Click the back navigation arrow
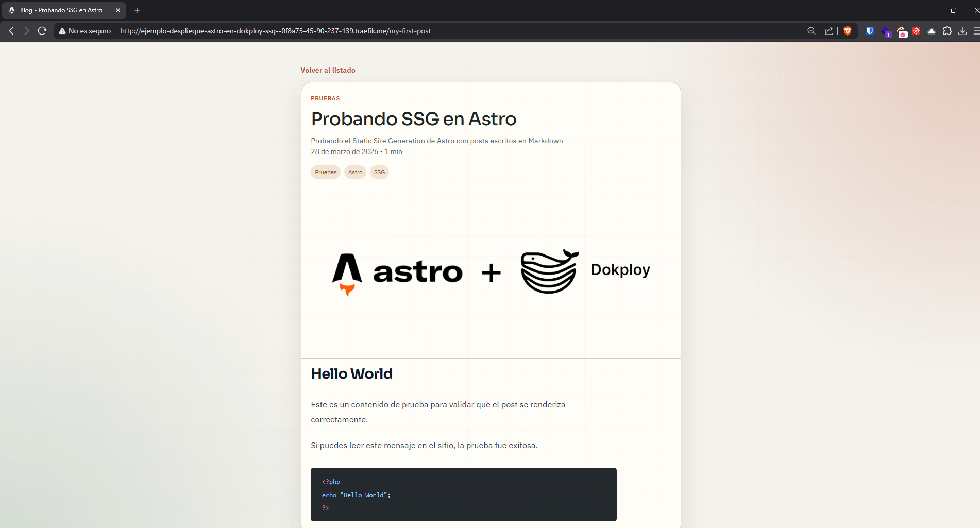Viewport: 980px width, 528px height. coord(11,31)
